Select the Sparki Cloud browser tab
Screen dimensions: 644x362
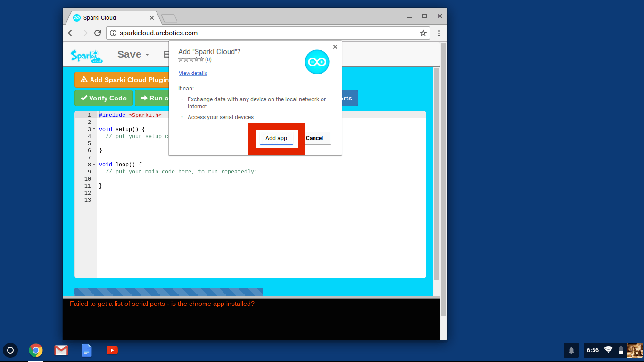pos(112,18)
